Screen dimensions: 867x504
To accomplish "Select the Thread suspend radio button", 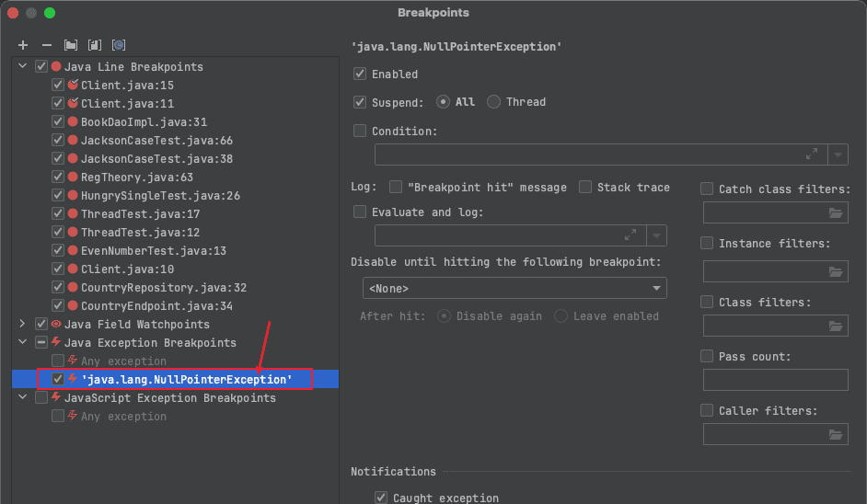I will [494, 102].
